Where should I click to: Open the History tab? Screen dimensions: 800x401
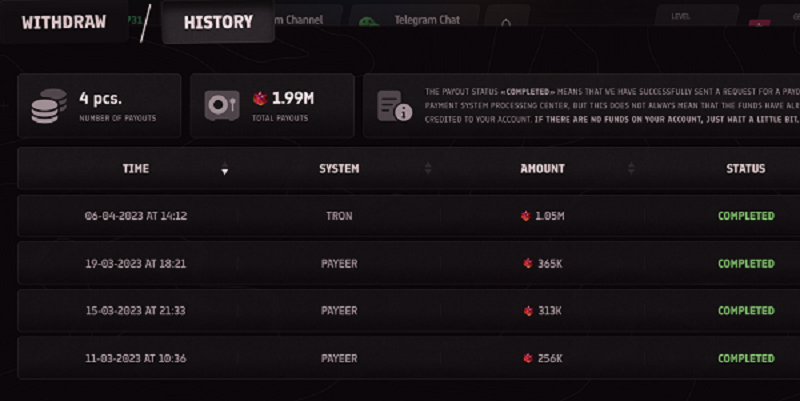(x=218, y=22)
